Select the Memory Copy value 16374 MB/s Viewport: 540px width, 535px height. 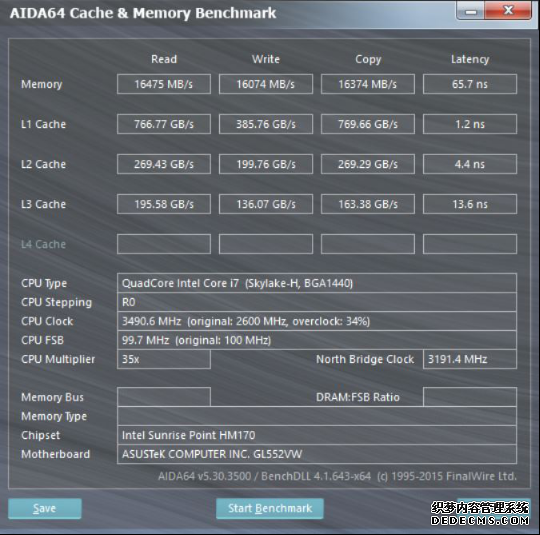coord(368,84)
